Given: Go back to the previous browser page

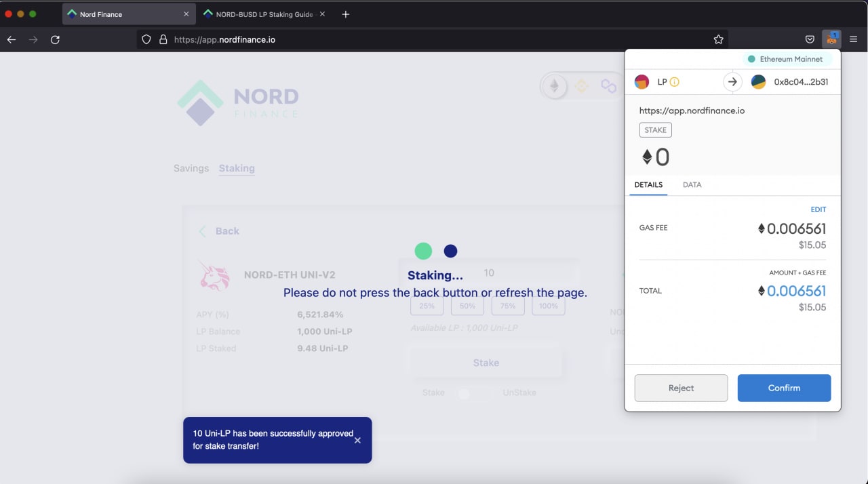Looking at the screenshot, I should coord(12,39).
